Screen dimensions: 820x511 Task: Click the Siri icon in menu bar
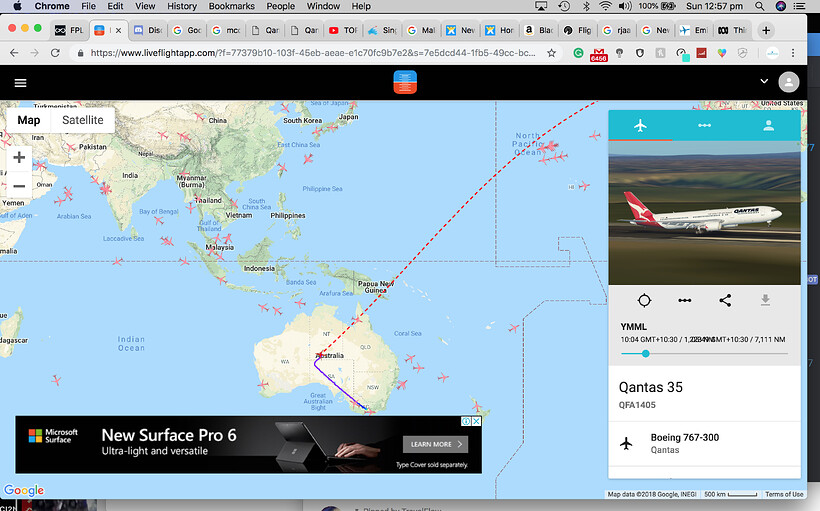point(781,6)
